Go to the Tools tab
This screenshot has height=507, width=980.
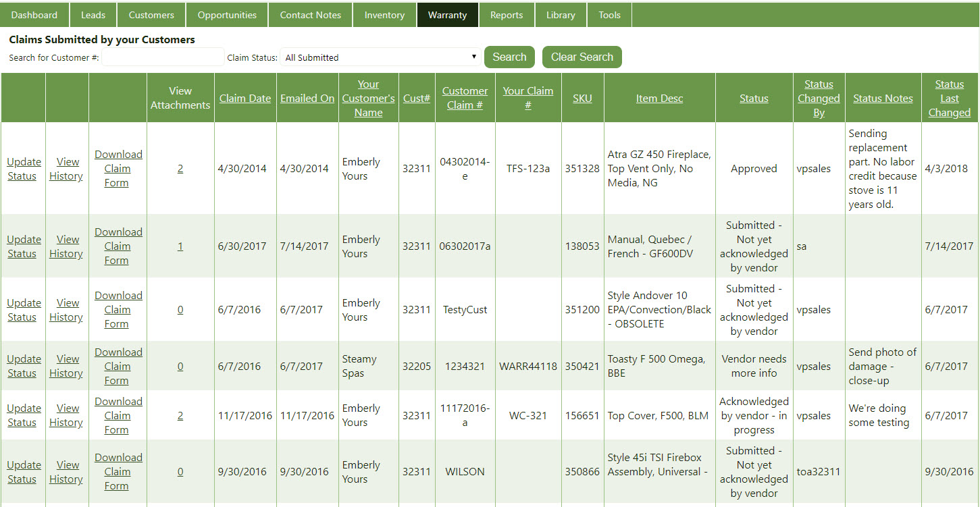pyautogui.click(x=609, y=15)
